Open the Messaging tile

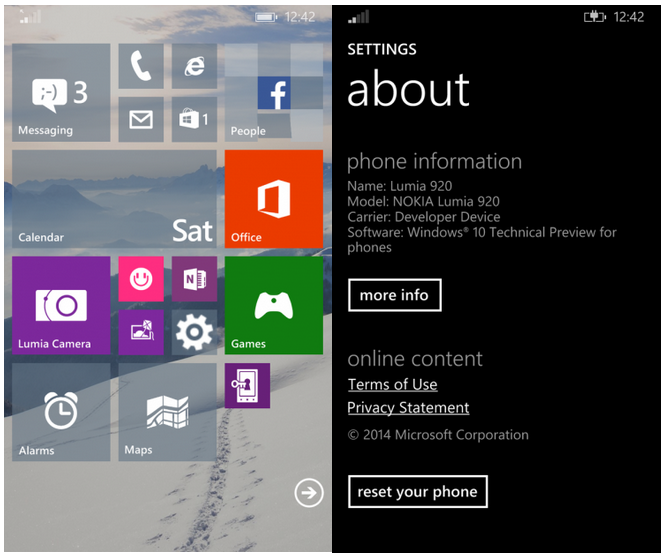[x=61, y=93]
